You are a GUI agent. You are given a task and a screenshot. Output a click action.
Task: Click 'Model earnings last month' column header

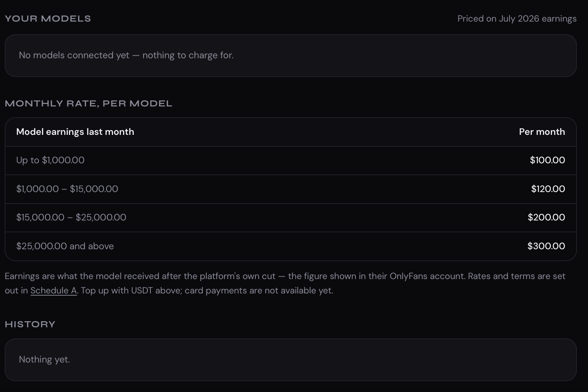click(x=75, y=132)
